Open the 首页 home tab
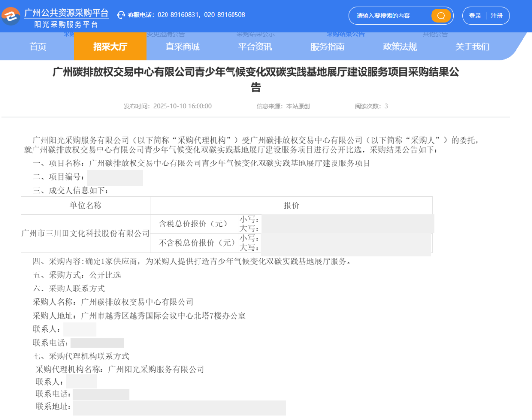Image resolution: width=532 pixels, height=420 pixels. [38, 47]
